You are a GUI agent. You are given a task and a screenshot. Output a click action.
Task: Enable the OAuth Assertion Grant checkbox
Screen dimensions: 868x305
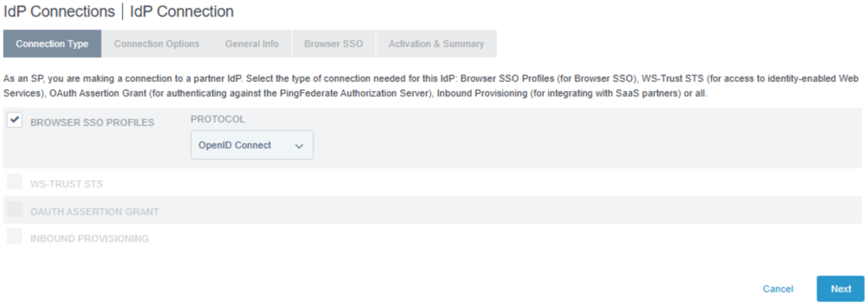pyautogui.click(x=15, y=209)
